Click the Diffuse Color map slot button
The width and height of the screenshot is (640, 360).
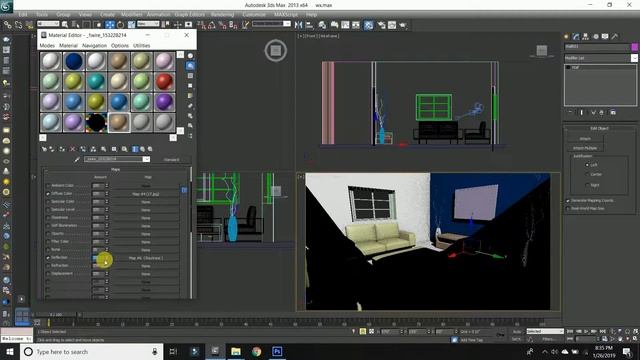click(x=146, y=194)
